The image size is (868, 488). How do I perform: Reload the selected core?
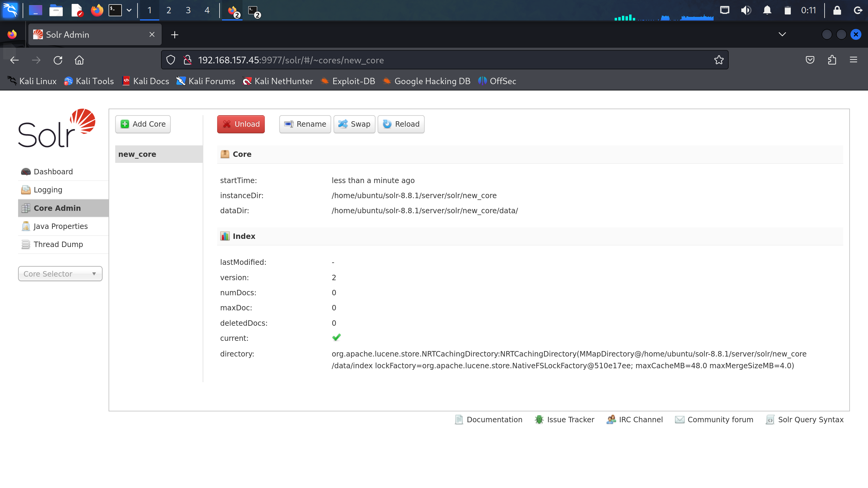[401, 124]
